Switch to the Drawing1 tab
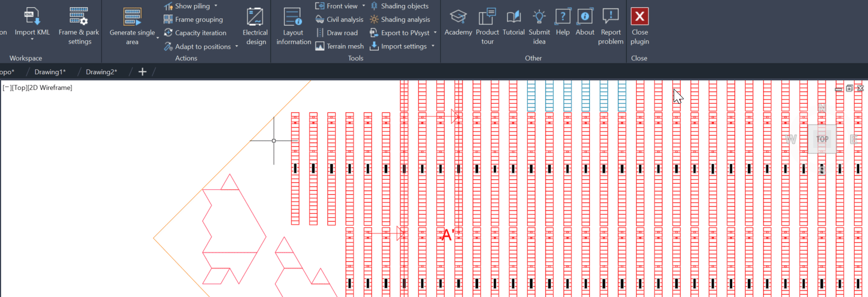This screenshot has width=868, height=297. pyautogui.click(x=50, y=72)
